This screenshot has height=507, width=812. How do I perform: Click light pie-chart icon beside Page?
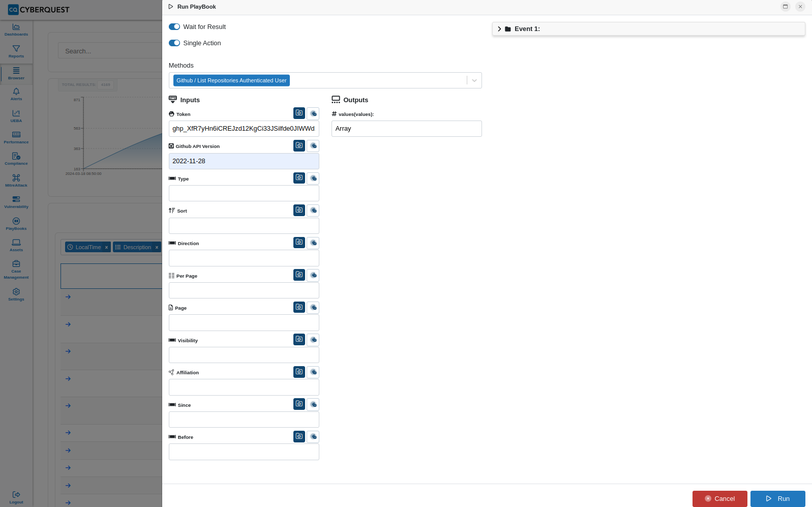313,307
